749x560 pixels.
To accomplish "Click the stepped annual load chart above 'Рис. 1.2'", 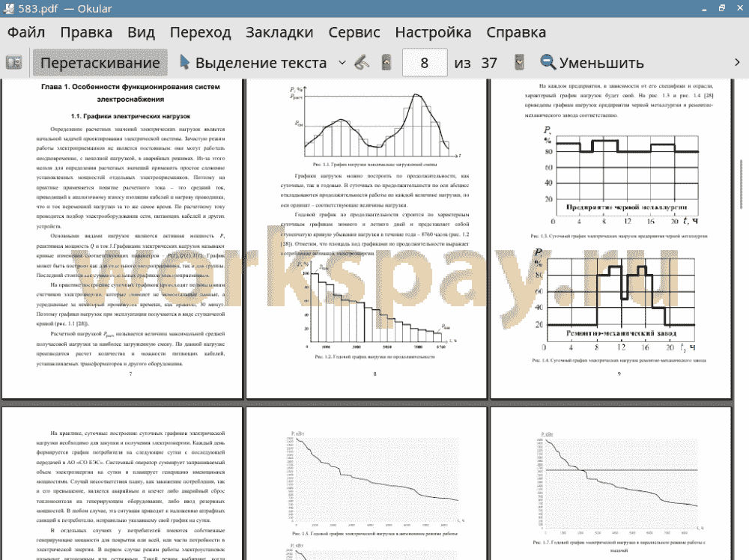I will [375, 305].
